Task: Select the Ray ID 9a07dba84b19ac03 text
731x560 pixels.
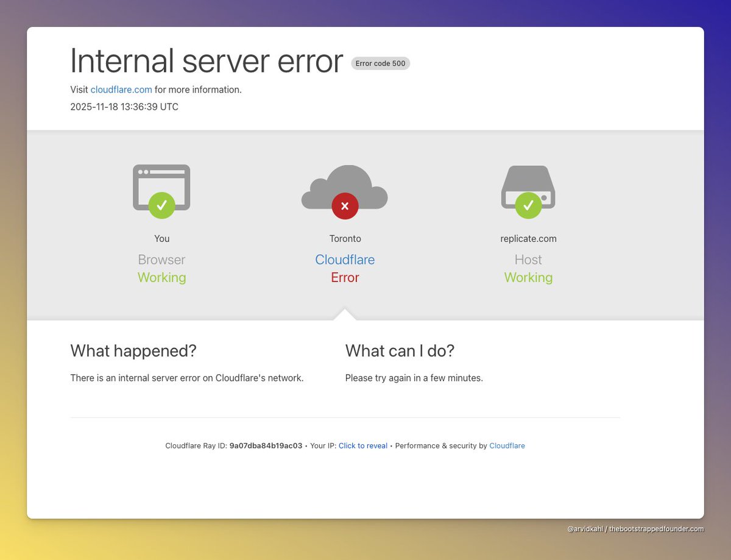Action: [266, 446]
